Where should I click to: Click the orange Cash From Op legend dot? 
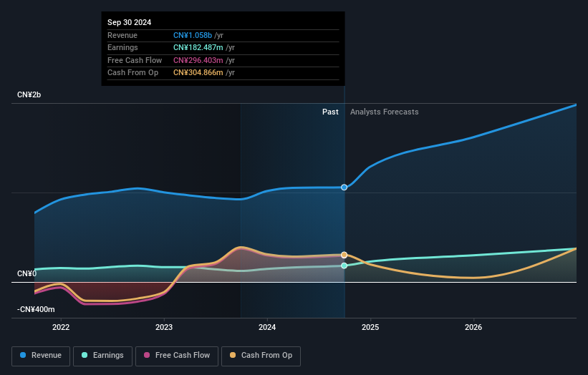tap(233, 355)
